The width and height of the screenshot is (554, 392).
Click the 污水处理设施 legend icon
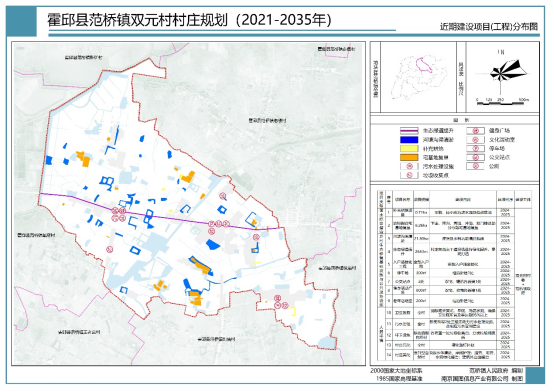409,166
